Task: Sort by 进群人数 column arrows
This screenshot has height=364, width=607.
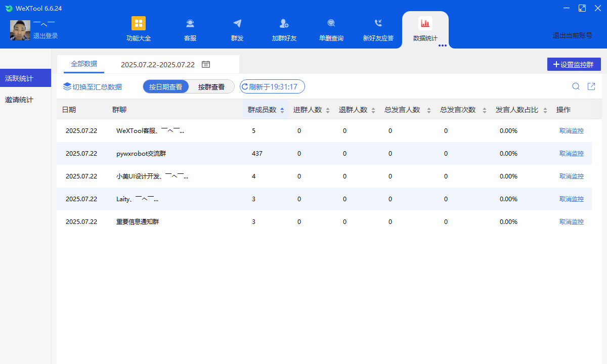Action: pos(327,110)
